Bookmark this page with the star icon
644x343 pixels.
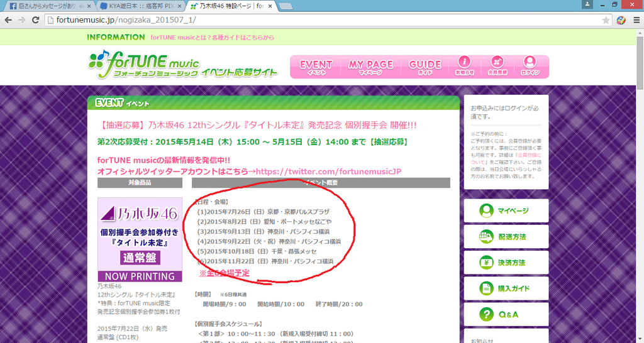pyautogui.click(x=606, y=20)
